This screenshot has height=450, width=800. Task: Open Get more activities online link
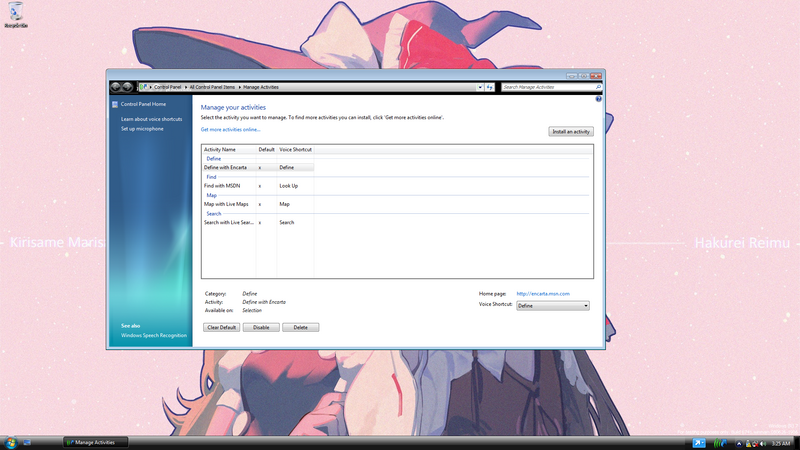tap(230, 129)
